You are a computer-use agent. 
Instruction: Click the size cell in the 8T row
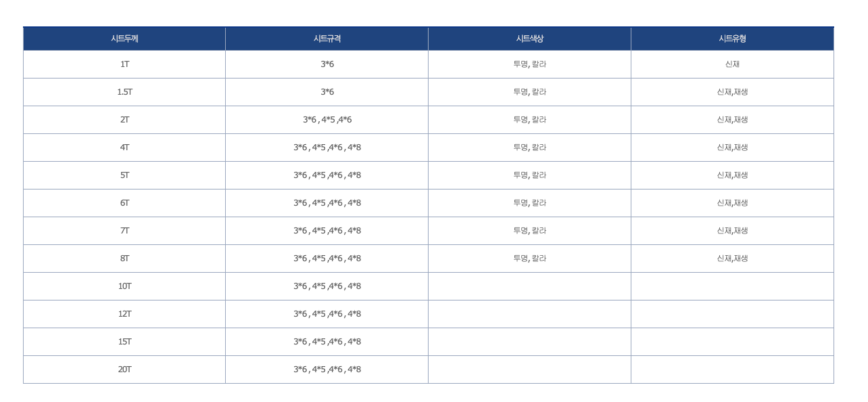tap(327, 259)
